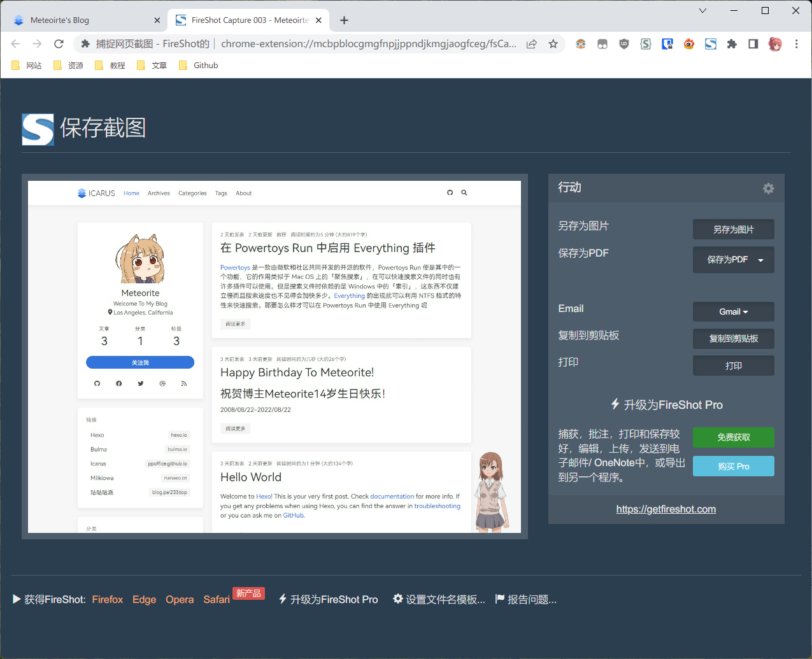Image resolution: width=812 pixels, height=659 pixels.
Task: Open the settings gear in 行动 panel
Action: (768, 188)
